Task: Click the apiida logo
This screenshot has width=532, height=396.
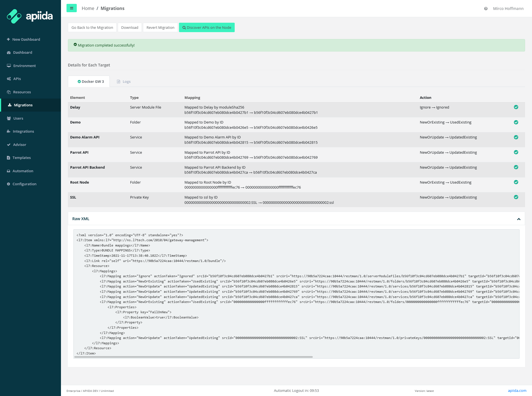Action: [30, 16]
